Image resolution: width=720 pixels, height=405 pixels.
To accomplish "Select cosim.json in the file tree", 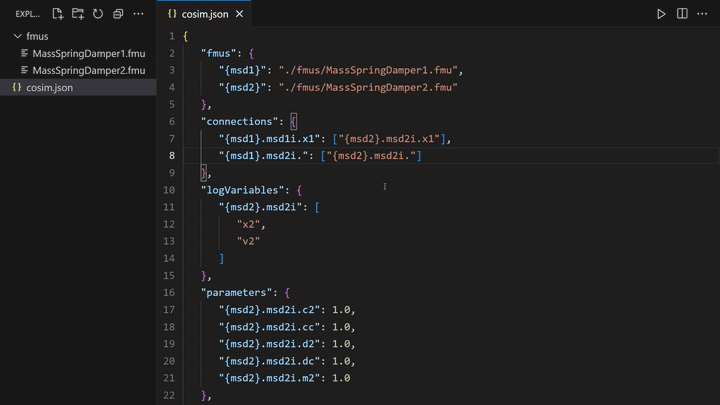I will click(x=78, y=87).
